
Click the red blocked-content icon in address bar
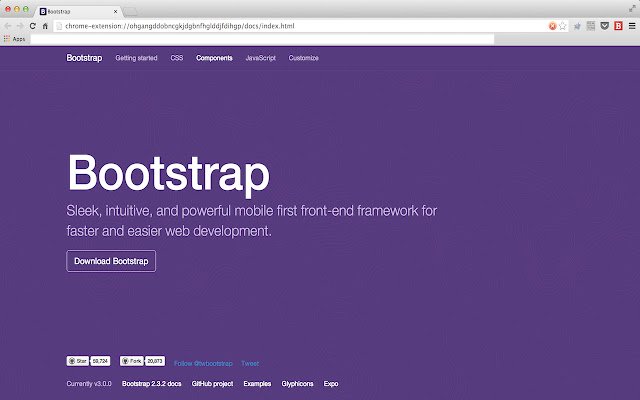(x=552, y=26)
